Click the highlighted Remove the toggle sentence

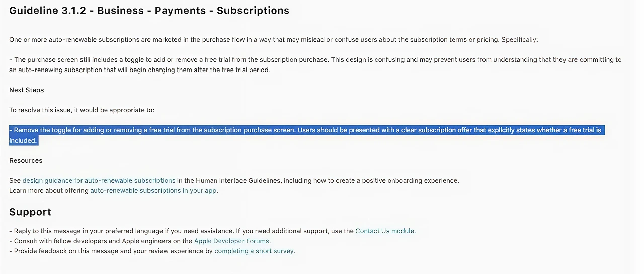(x=305, y=135)
